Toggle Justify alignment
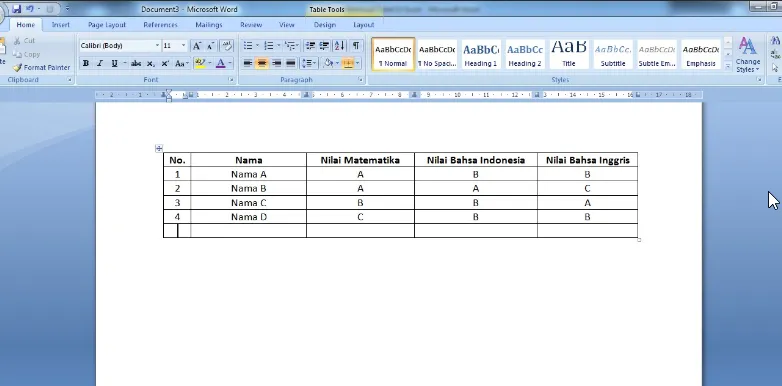 (x=291, y=63)
